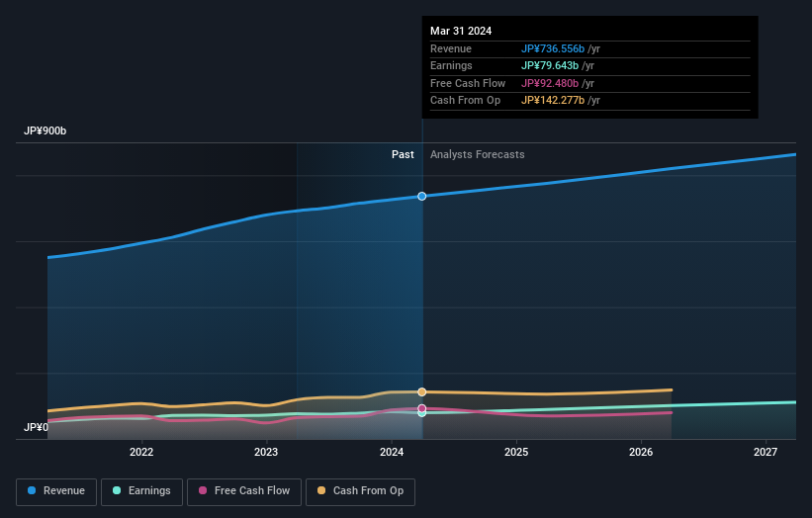Image resolution: width=812 pixels, height=518 pixels.
Task: Click the JP¥900b y-axis label
Action: pos(45,130)
